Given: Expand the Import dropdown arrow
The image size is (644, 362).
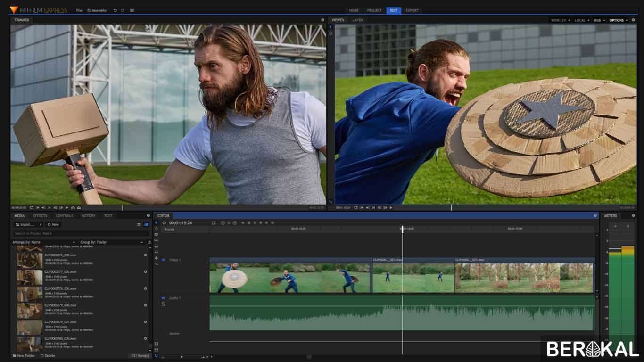Looking at the screenshot, I should pyautogui.click(x=41, y=225).
